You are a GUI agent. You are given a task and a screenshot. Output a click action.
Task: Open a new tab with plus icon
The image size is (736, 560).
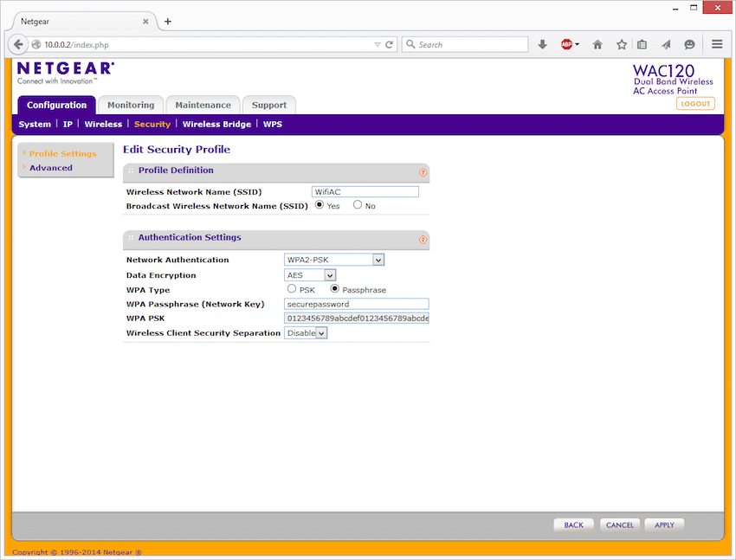tap(168, 22)
